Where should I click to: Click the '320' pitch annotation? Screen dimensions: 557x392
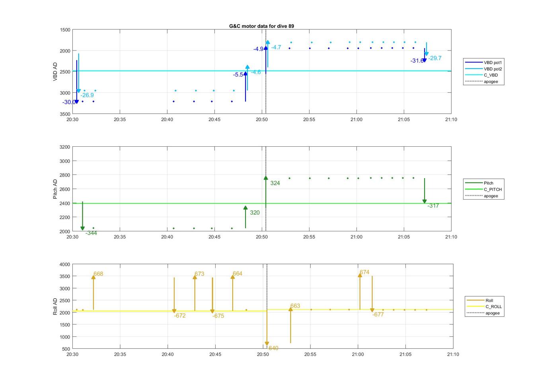tap(255, 213)
